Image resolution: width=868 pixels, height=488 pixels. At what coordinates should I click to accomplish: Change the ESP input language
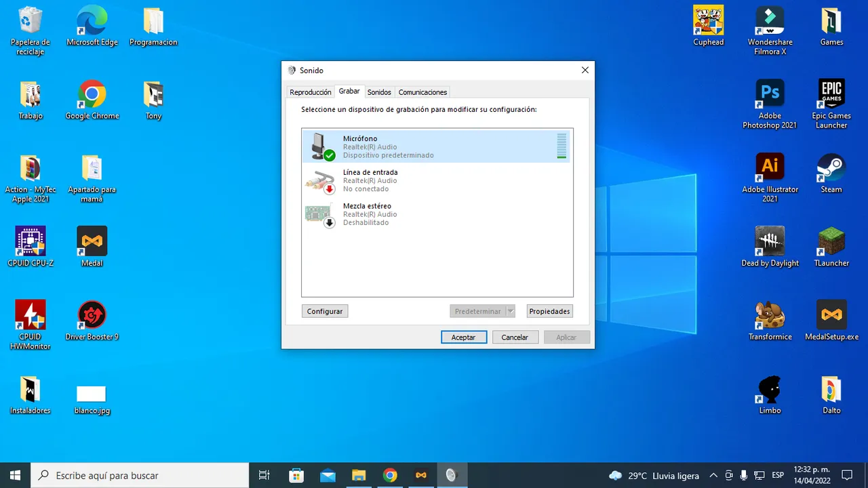coord(778,475)
